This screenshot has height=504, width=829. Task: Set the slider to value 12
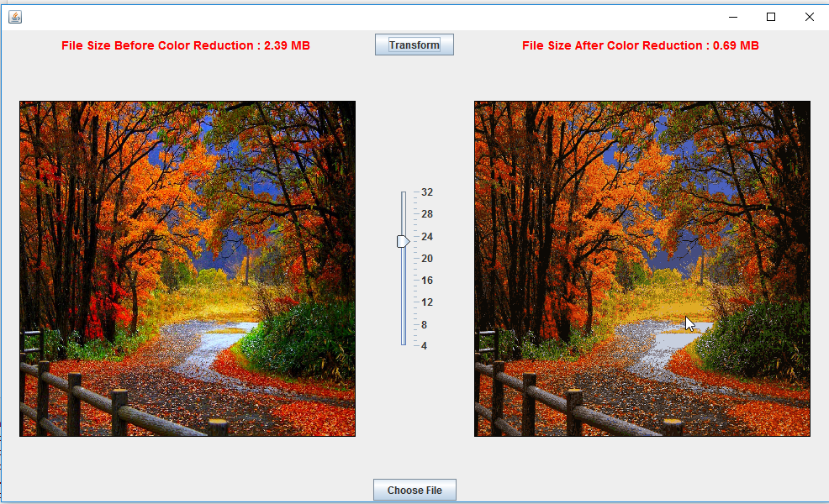pyautogui.click(x=403, y=302)
